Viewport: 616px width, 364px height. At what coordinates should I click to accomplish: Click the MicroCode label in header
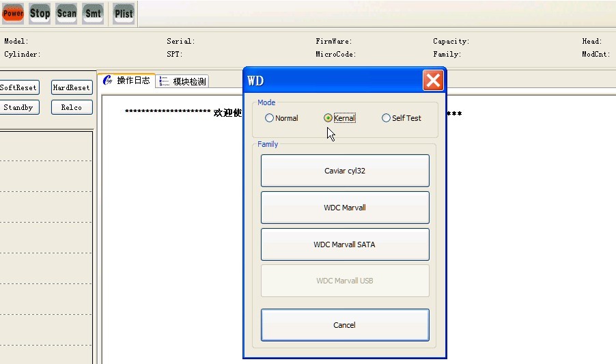[x=335, y=54]
